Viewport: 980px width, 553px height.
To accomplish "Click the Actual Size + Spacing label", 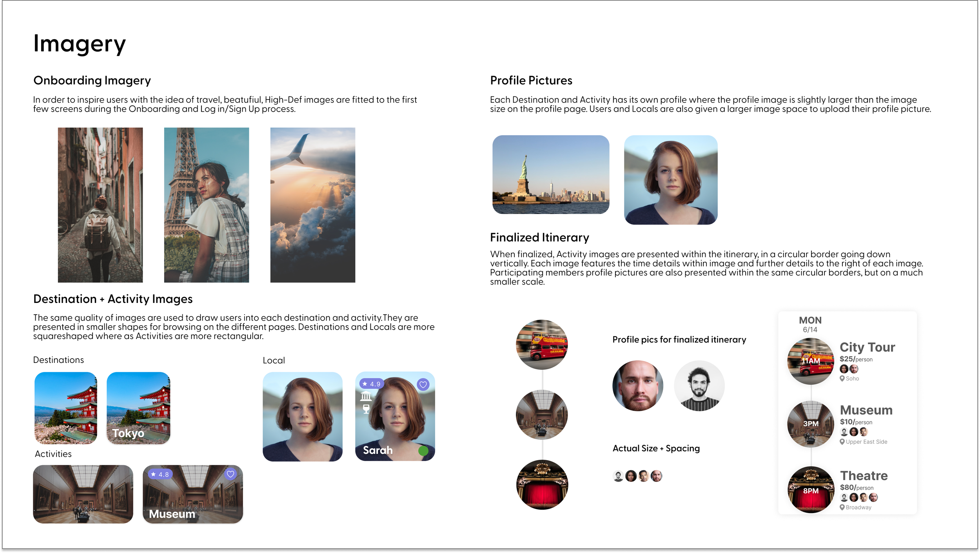I will 656,448.
